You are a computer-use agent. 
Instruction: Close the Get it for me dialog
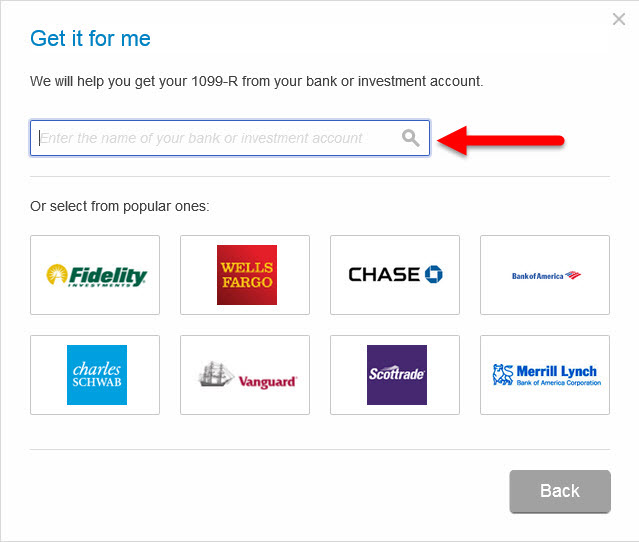pyautogui.click(x=619, y=19)
